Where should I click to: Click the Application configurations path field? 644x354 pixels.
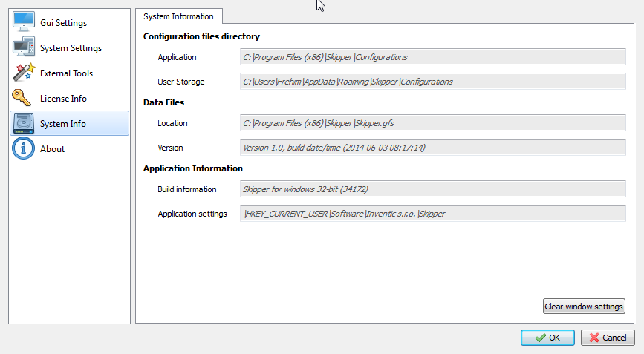tap(432, 57)
